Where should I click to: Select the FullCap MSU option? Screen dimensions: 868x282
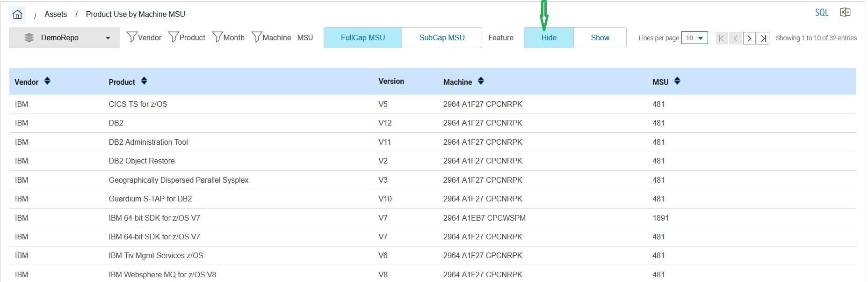coord(363,37)
